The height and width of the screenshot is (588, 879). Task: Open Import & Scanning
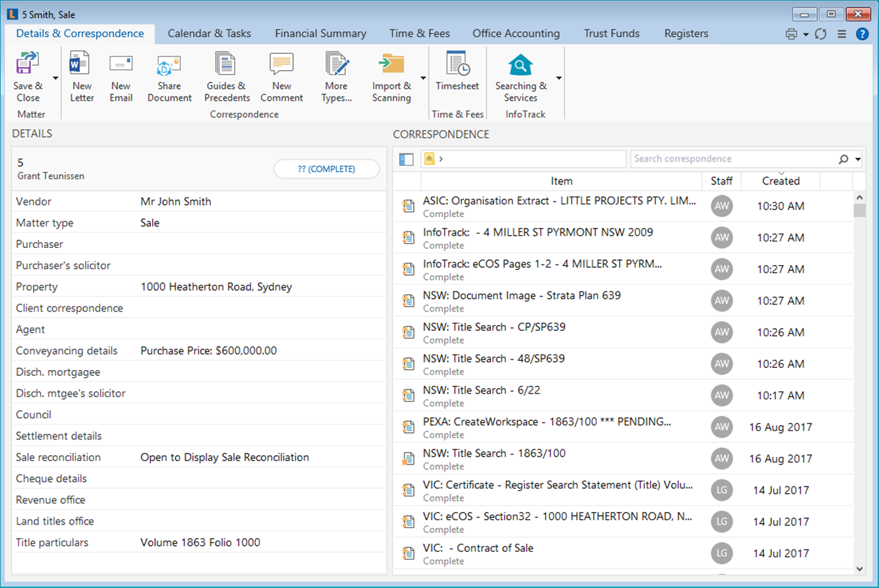392,77
